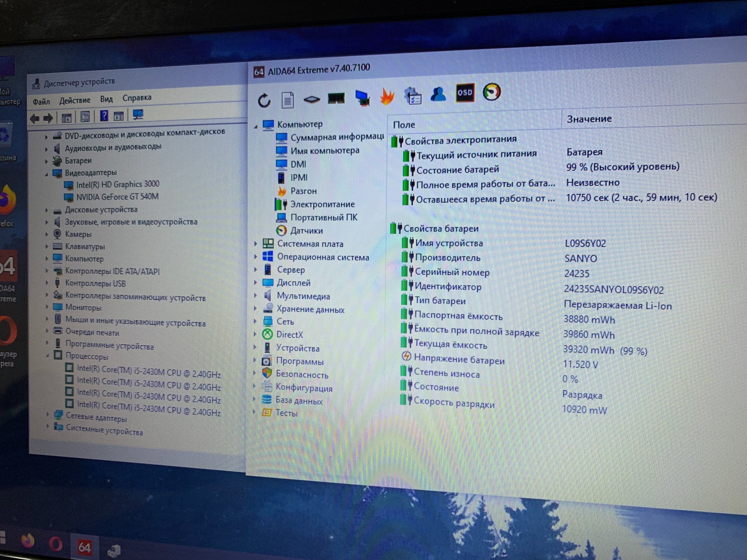Screen dimensions: 747x560
Task: Open the Файл menu in Device Manager
Action: coord(41,101)
